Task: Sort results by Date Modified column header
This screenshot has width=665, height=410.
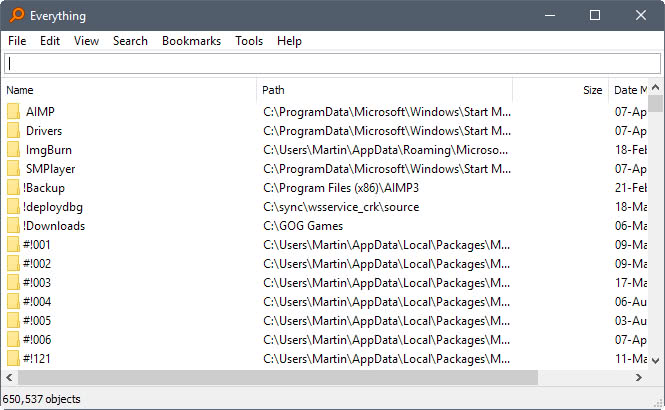Action: coord(628,90)
